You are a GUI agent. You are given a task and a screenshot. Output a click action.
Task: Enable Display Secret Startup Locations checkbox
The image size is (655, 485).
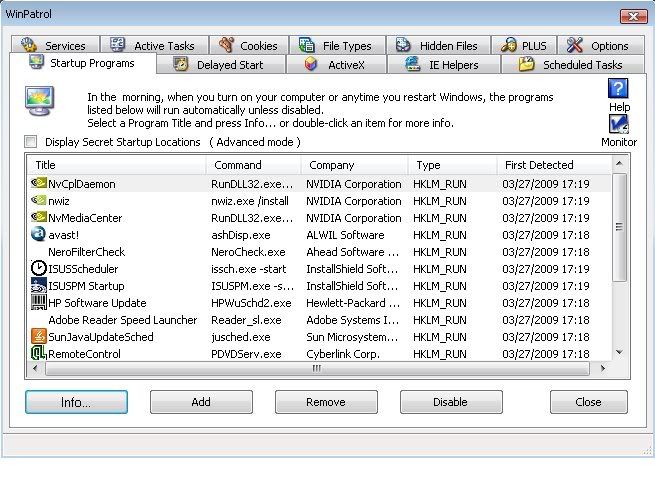(x=30, y=142)
